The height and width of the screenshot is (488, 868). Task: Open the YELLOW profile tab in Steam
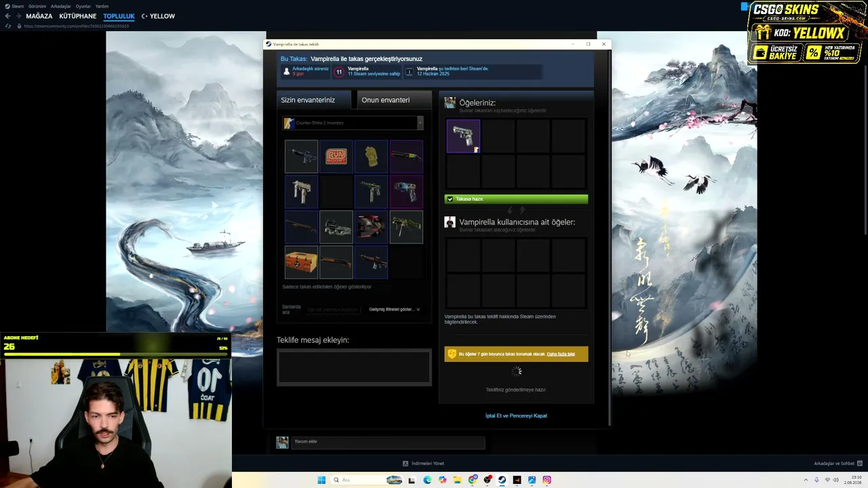(162, 16)
